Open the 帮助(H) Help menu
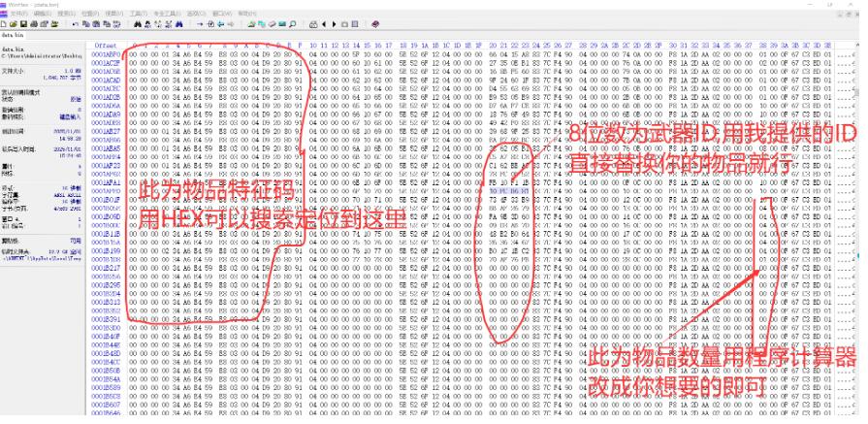Viewport: 868px width, 424px height. [x=247, y=13]
